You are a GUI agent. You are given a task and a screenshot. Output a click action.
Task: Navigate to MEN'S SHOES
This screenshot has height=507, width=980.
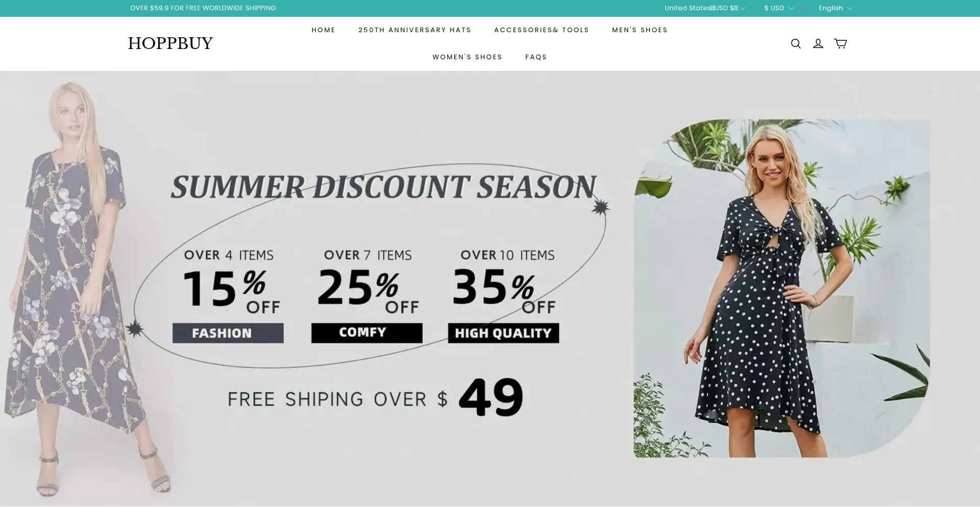tap(640, 30)
